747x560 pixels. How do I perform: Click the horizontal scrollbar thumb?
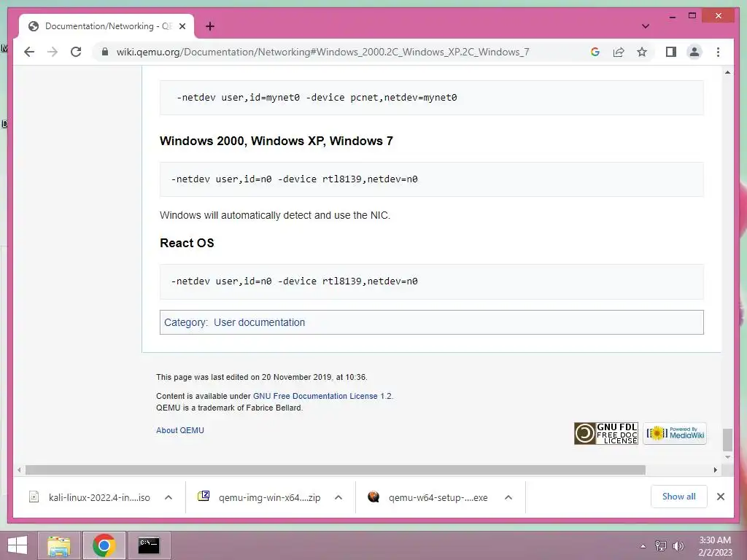[x=336, y=470]
